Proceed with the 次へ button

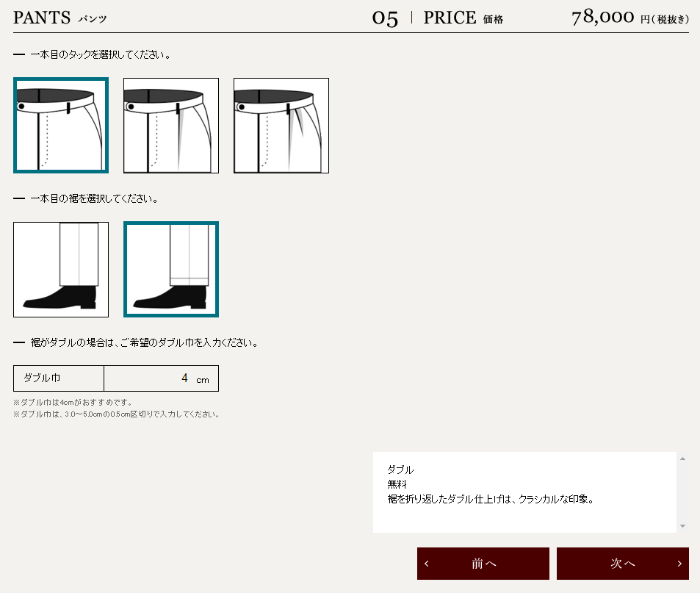pos(623,564)
